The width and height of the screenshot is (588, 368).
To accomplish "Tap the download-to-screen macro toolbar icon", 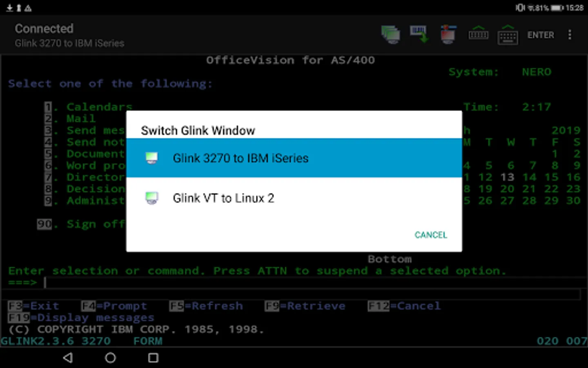I will click(419, 34).
